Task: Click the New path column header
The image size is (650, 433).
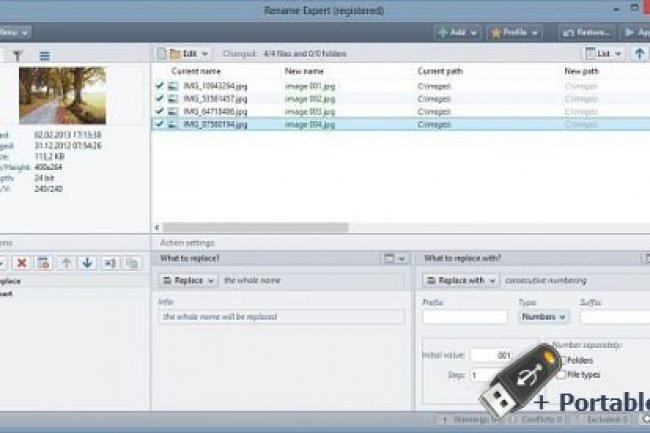Action: click(x=581, y=71)
